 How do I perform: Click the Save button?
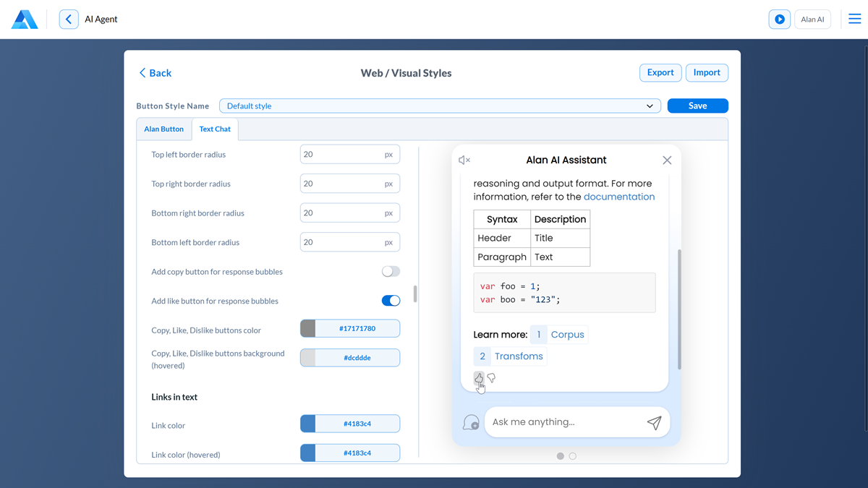click(697, 106)
